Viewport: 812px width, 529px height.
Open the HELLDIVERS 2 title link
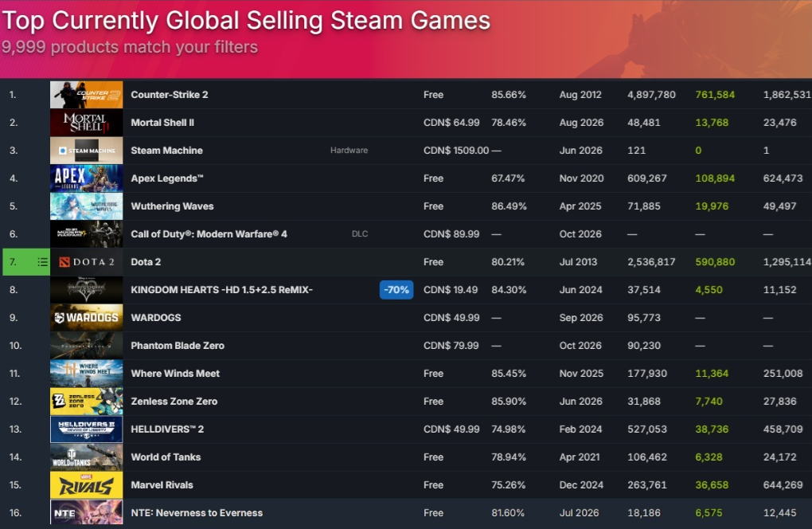coord(167,429)
